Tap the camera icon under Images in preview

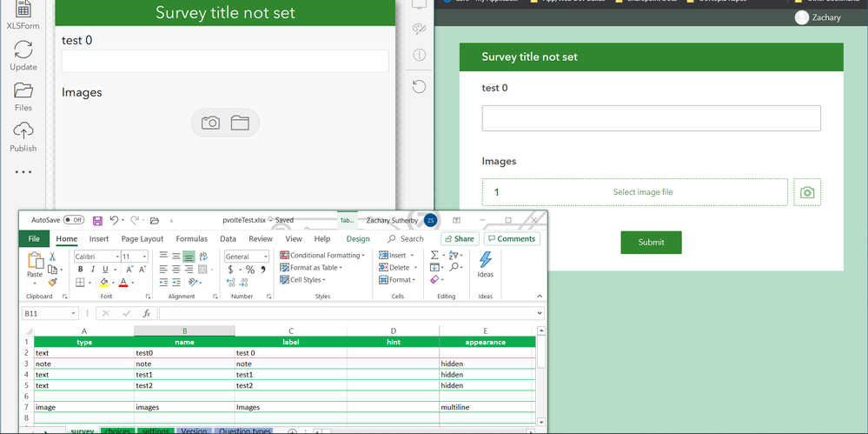210,123
